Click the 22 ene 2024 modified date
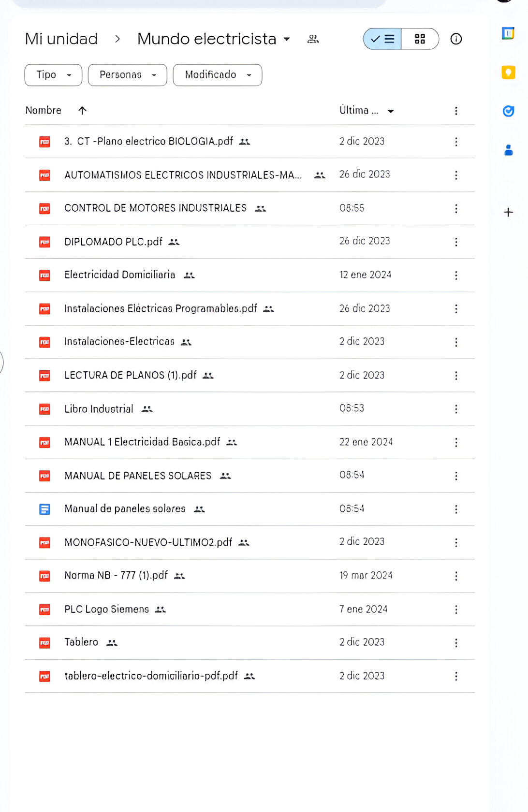Image resolution: width=528 pixels, height=812 pixels. [366, 442]
